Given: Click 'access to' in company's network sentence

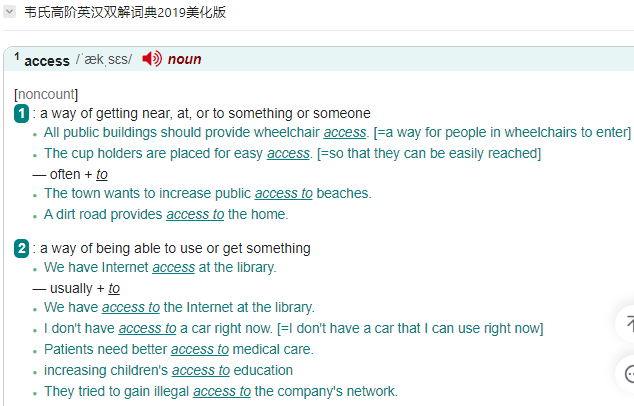Looking at the screenshot, I should [222, 391].
